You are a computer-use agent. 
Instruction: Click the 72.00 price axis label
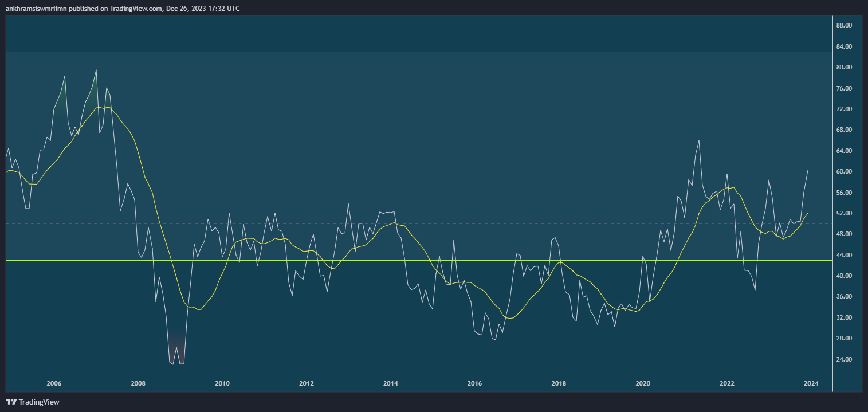pos(844,109)
